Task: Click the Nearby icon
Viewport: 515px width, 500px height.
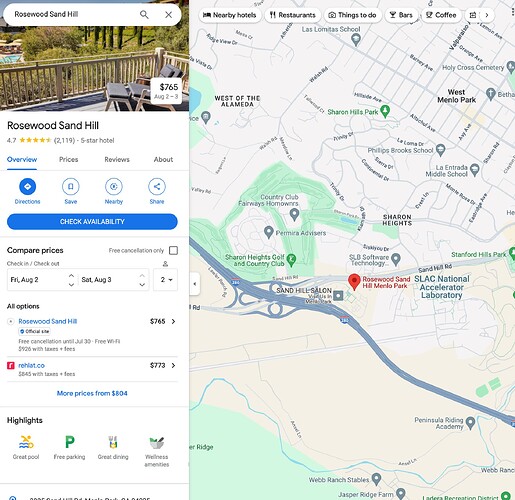Action: click(114, 186)
